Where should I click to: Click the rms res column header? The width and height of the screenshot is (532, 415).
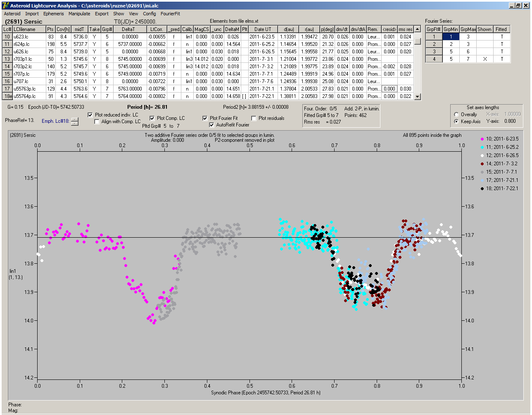click(406, 29)
